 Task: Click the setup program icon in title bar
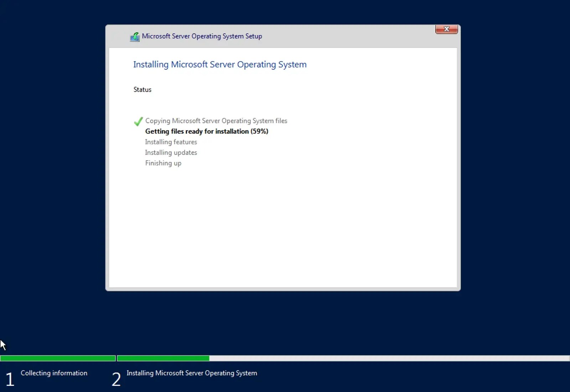[135, 37]
